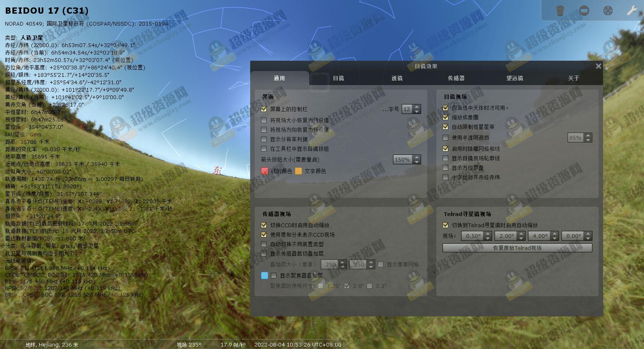Open the 传感器 tab

pos(456,78)
